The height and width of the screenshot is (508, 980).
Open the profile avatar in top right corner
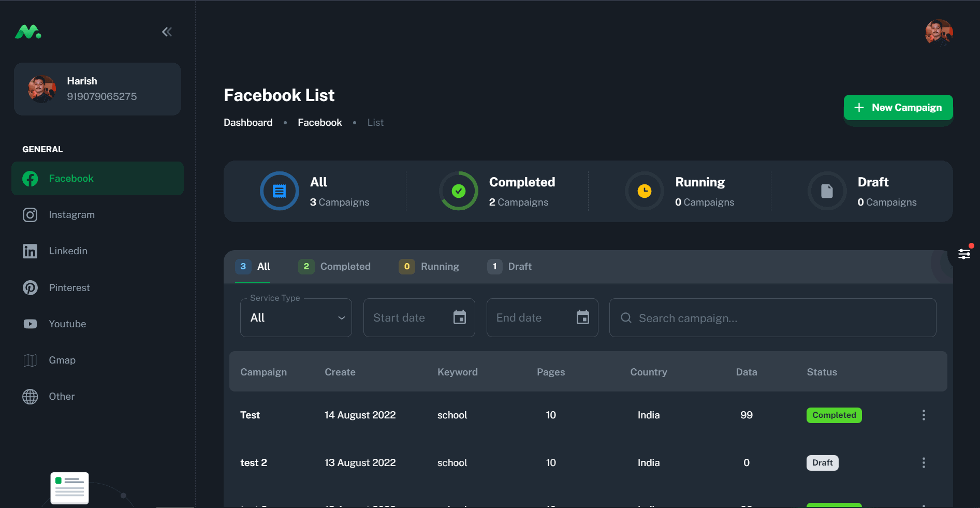pos(939,32)
